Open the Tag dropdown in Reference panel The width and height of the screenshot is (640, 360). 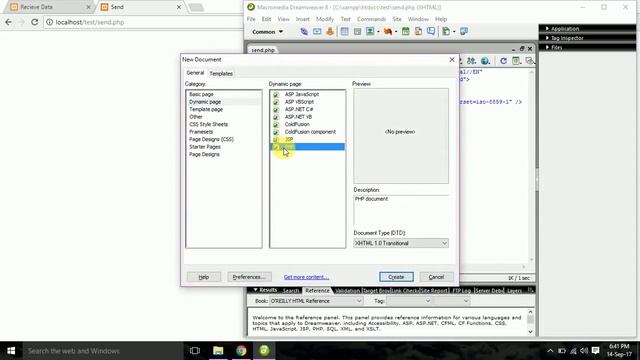[x=409, y=301]
